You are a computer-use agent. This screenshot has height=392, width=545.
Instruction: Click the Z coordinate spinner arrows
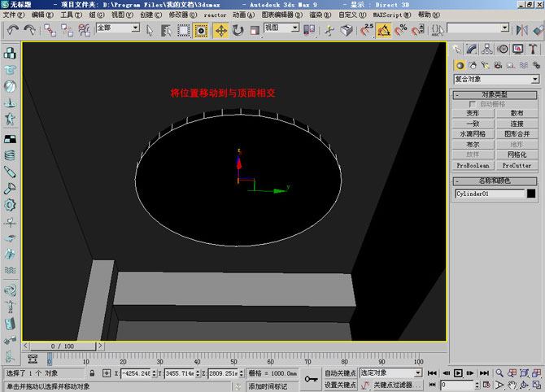242,373
